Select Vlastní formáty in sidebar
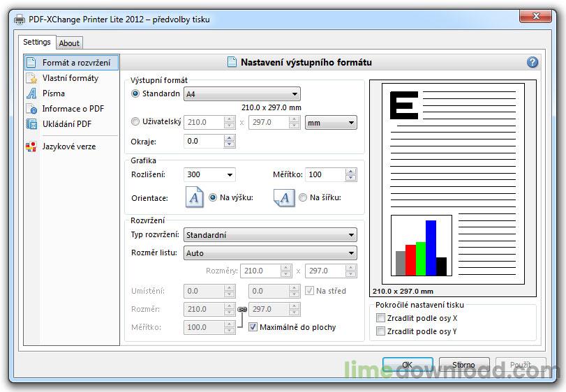Viewport: 566px width, 392px height. point(72,78)
